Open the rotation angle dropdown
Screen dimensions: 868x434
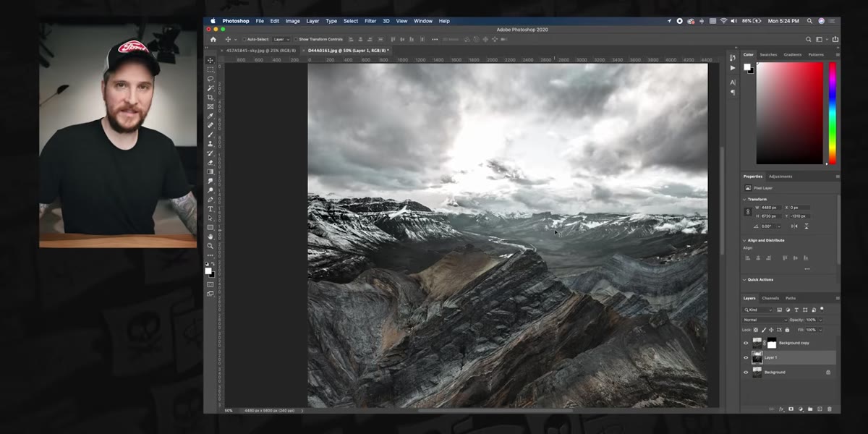click(779, 226)
